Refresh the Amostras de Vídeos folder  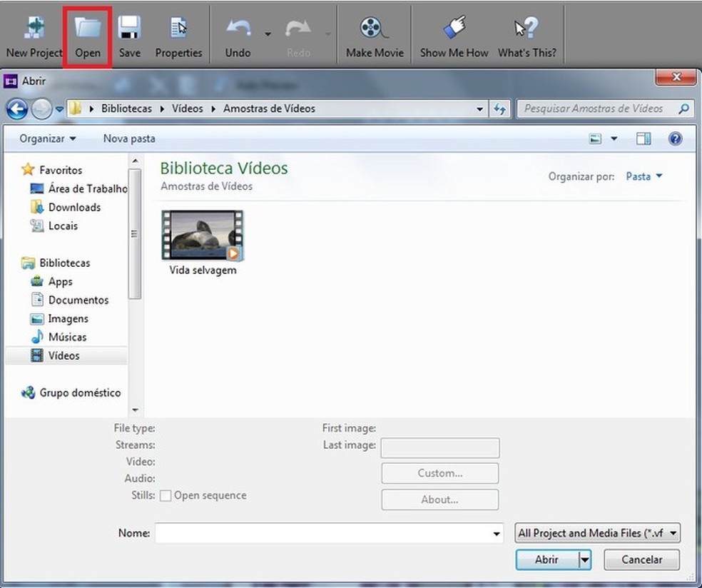pos(499,108)
